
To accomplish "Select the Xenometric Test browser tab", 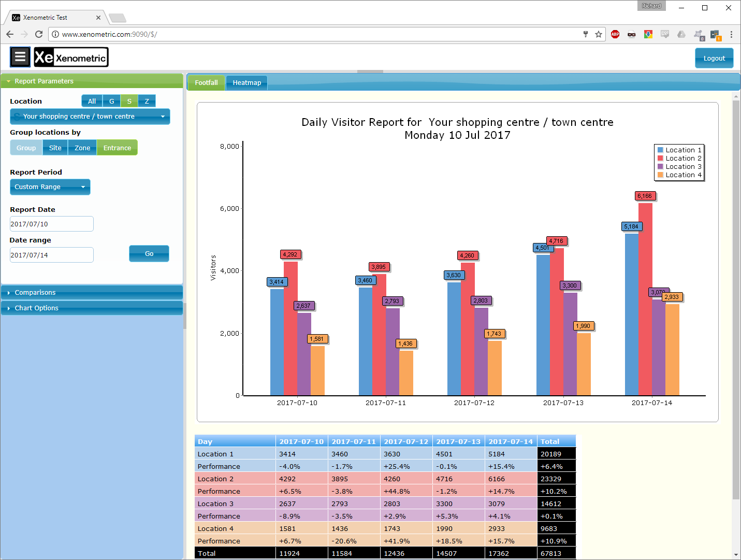I will pyautogui.click(x=56, y=18).
